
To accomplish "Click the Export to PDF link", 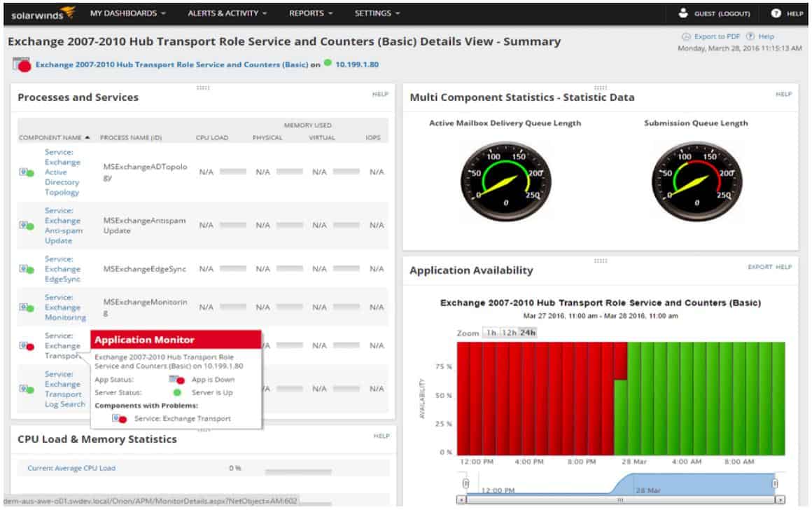I will click(x=717, y=36).
